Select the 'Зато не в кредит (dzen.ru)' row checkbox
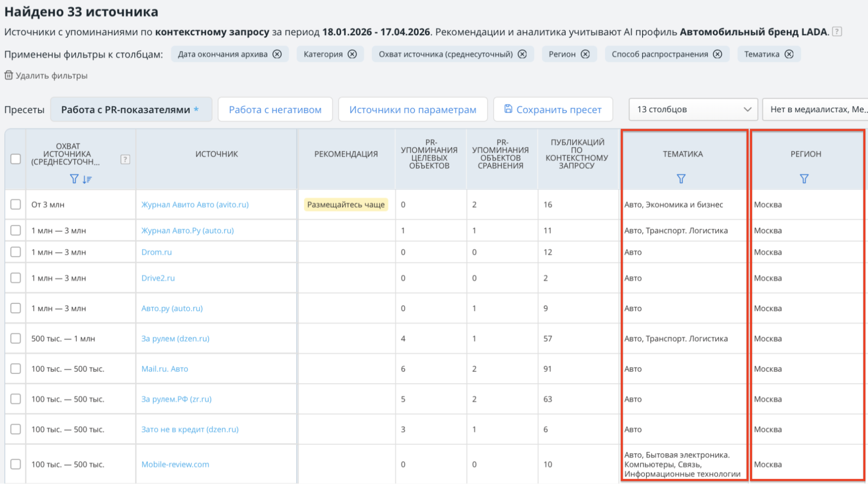868x484 pixels. tap(16, 429)
